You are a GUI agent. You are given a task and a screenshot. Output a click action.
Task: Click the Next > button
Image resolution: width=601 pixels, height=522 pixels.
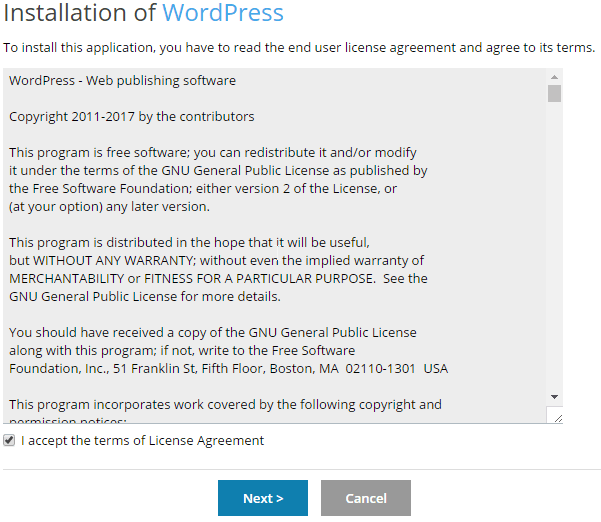[263, 498]
